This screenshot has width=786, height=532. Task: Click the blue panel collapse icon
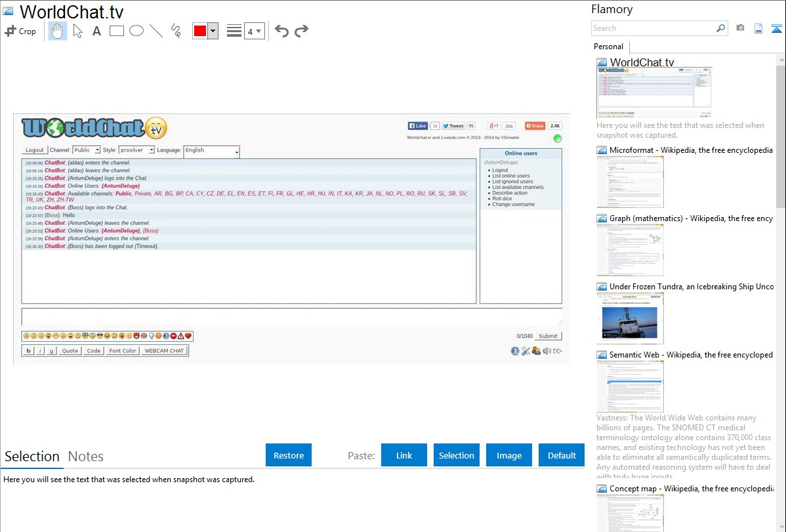tap(776, 28)
